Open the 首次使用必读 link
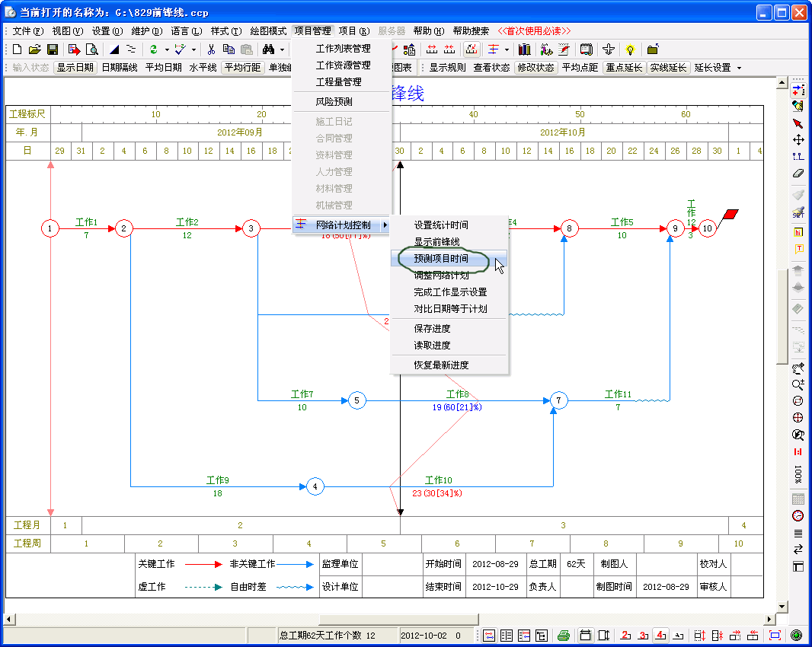This screenshot has height=647, width=812. coord(534,31)
